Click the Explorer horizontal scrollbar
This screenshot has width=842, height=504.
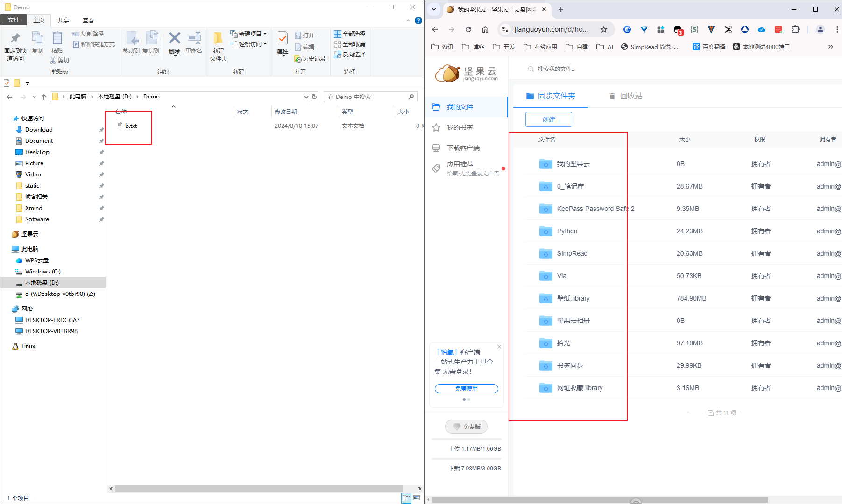point(259,489)
